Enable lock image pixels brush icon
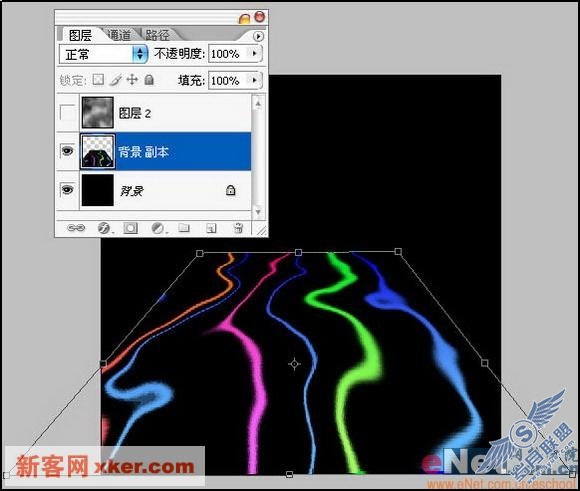This screenshot has height=491, width=580. pyautogui.click(x=116, y=80)
